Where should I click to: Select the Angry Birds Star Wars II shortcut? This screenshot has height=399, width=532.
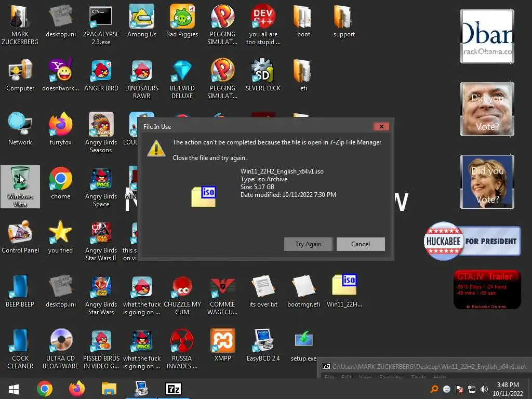pyautogui.click(x=101, y=241)
